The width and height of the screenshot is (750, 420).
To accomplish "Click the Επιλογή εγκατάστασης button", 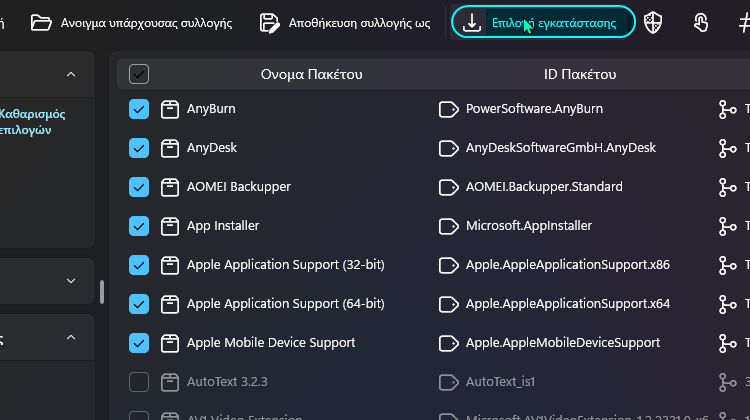I will pos(543,22).
